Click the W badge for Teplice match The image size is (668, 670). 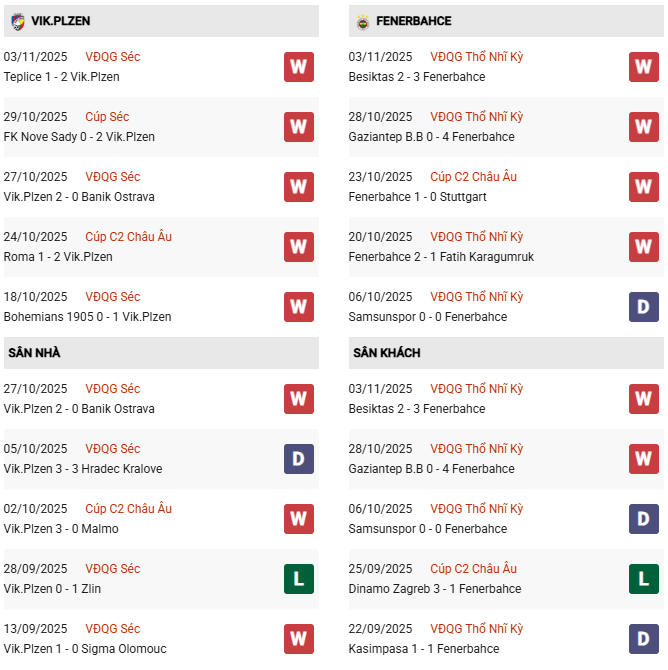[x=298, y=67]
